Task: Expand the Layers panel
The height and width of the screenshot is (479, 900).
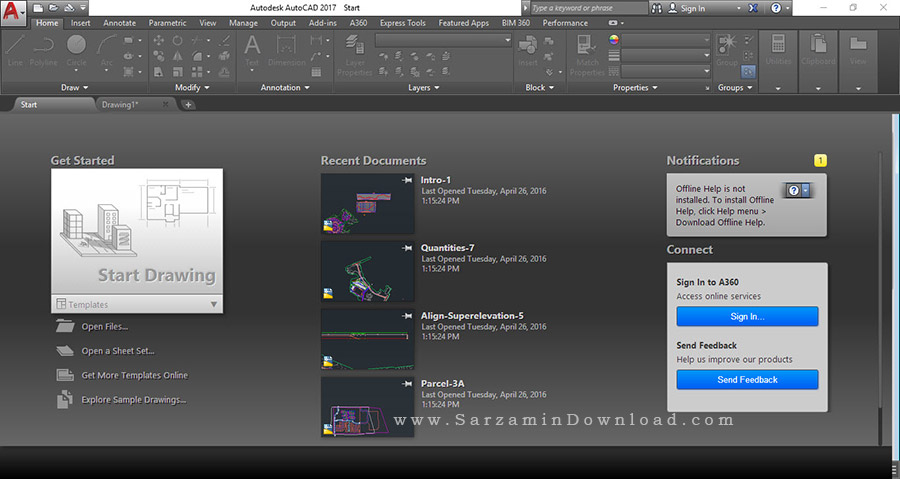Action: (x=424, y=88)
